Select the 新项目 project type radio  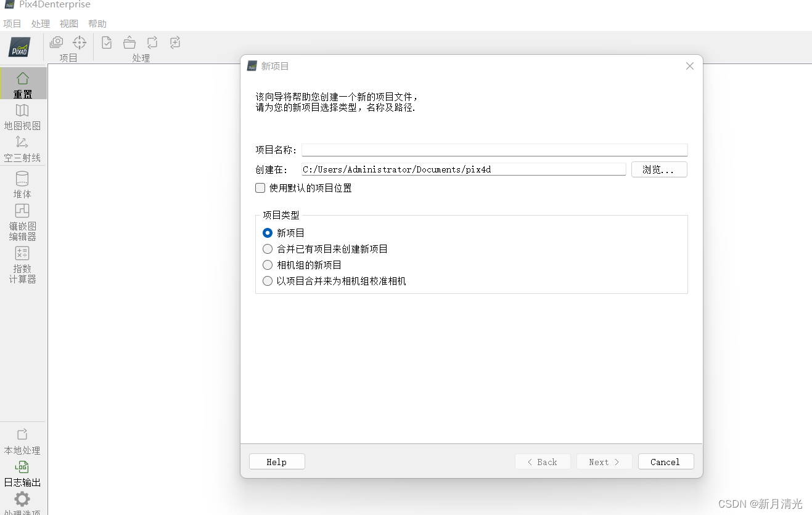click(268, 233)
